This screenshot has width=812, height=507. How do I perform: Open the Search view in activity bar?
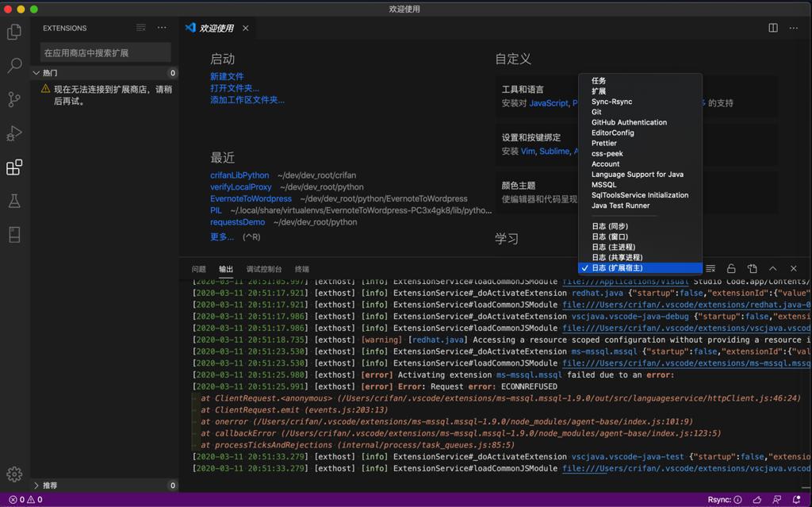14,65
